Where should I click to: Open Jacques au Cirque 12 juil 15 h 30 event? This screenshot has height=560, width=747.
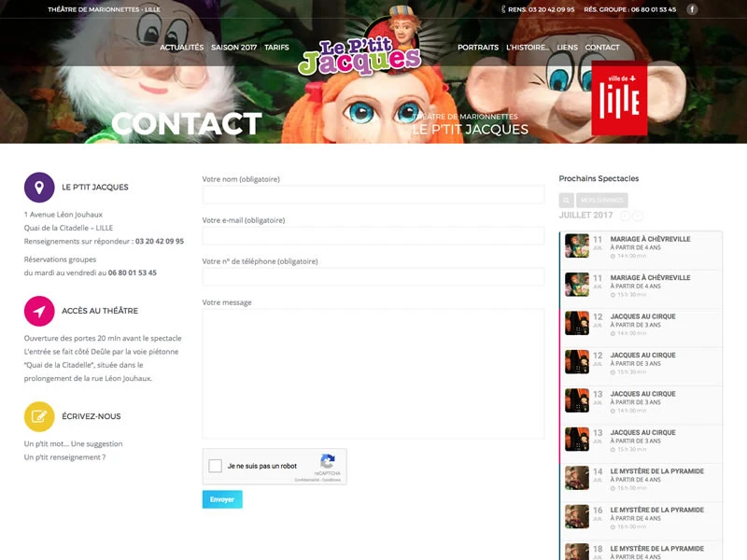(641, 367)
